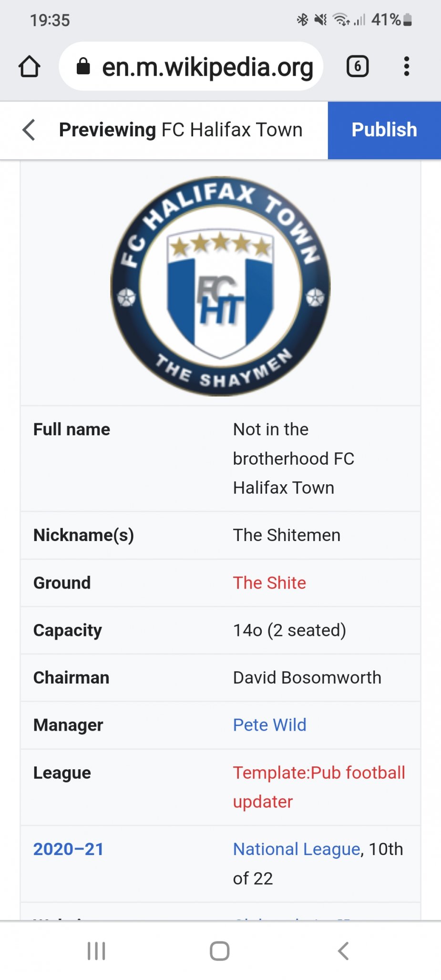
Task: Open the National League link
Action: [x=297, y=849]
